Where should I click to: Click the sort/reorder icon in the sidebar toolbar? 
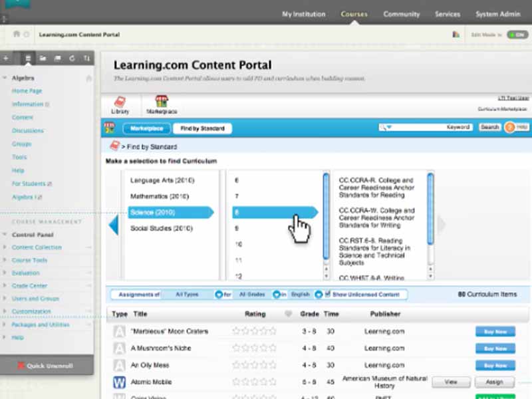point(87,59)
